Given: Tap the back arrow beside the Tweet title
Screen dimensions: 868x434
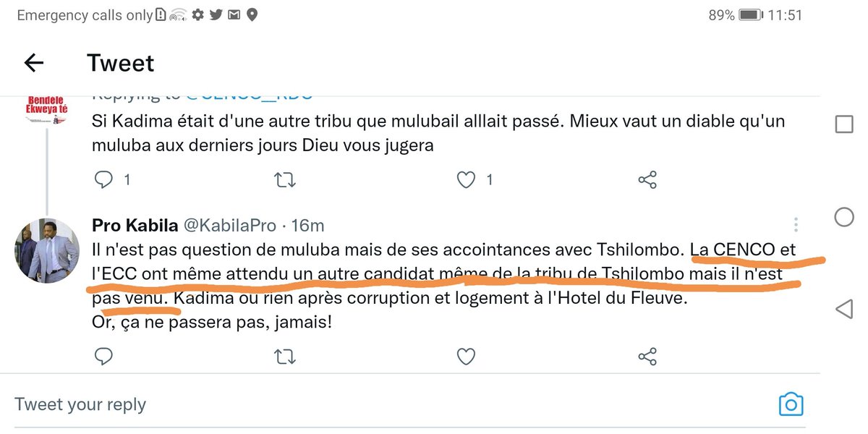Looking at the screenshot, I should (34, 63).
